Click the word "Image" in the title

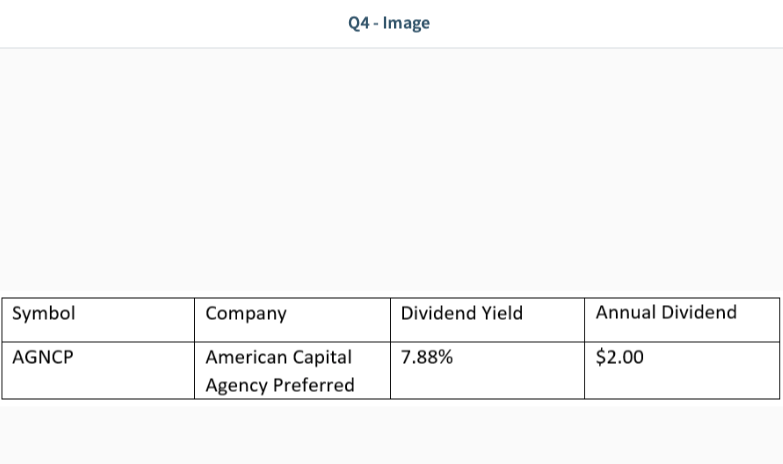[406, 23]
